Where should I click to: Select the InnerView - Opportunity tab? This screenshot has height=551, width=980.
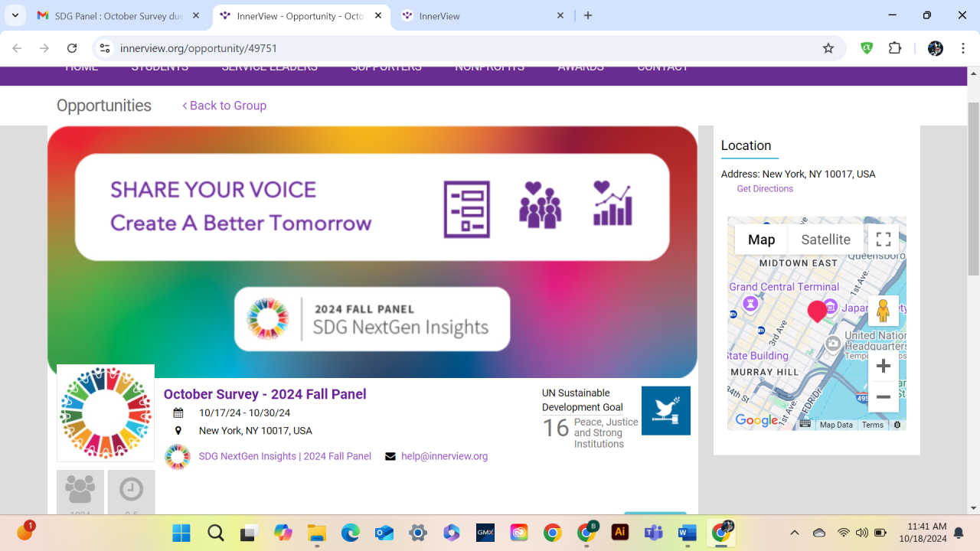(x=301, y=15)
